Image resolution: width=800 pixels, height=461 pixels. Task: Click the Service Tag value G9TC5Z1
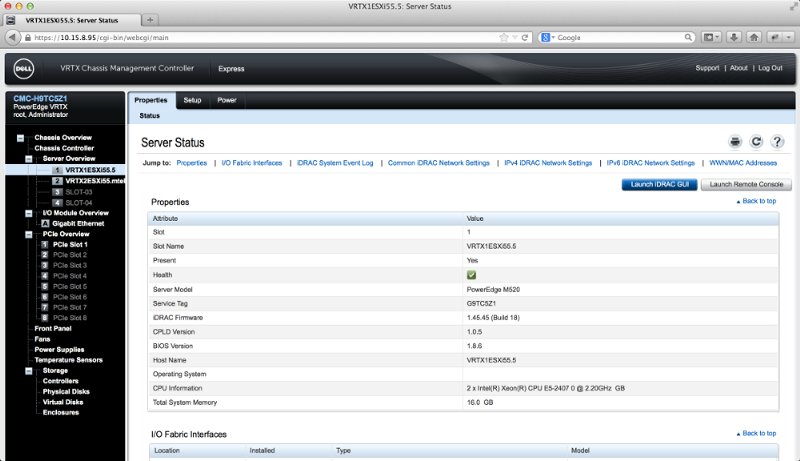pyautogui.click(x=481, y=303)
